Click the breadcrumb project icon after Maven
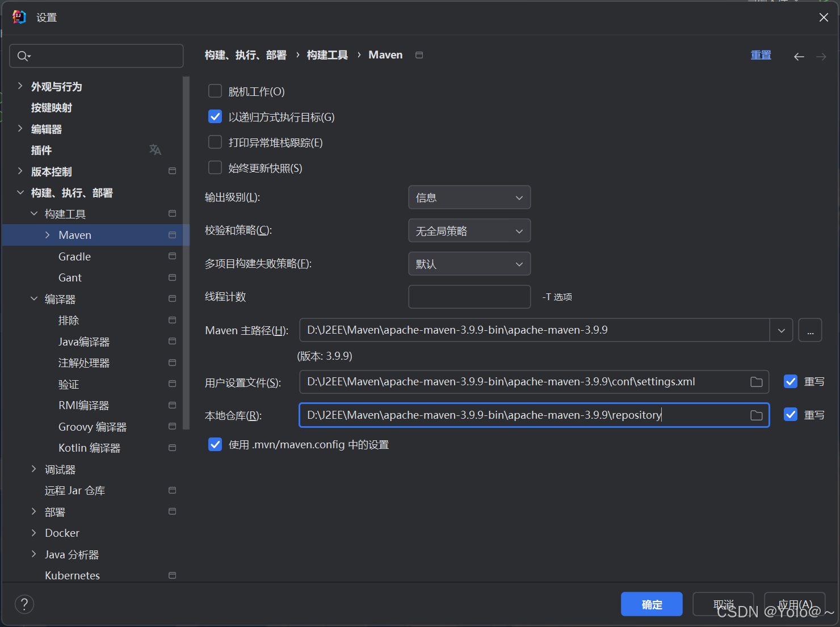 [x=419, y=55]
